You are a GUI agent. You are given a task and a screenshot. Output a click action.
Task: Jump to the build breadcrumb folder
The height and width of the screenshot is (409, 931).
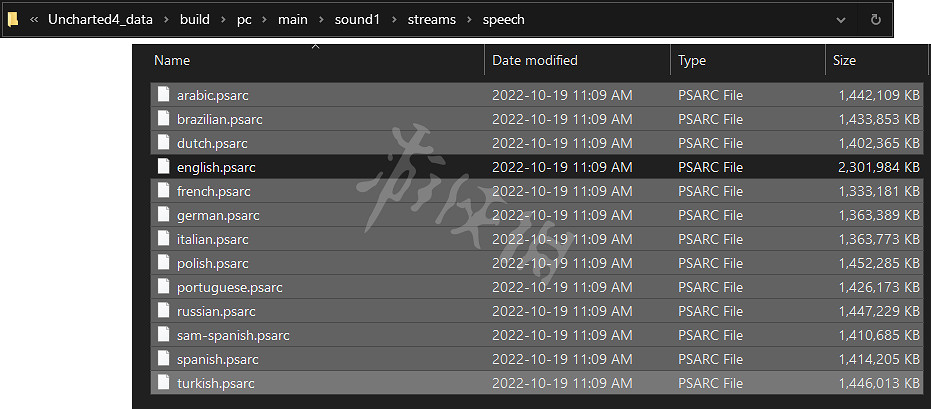tap(195, 19)
